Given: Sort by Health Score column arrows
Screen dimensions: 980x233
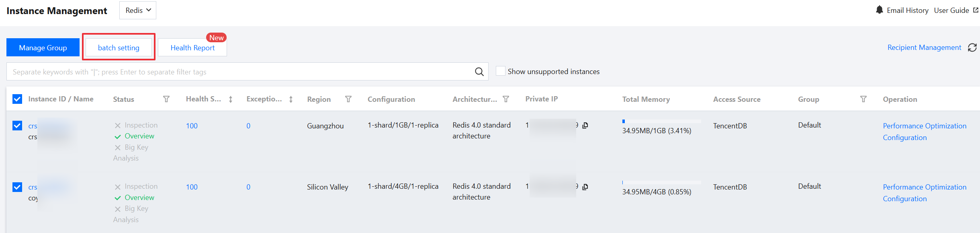Looking at the screenshot, I should tap(231, 99).
